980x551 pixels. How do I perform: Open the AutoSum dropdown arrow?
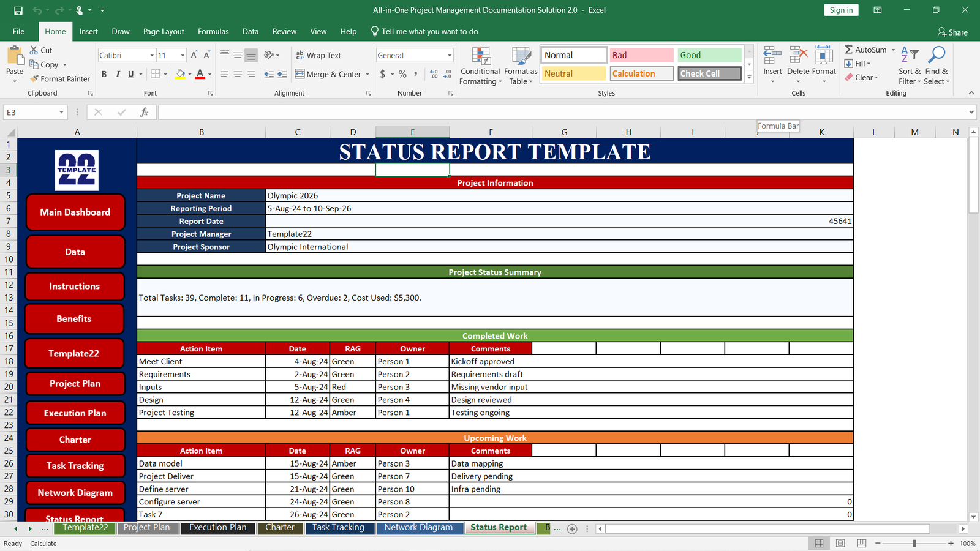click(893, 50)
